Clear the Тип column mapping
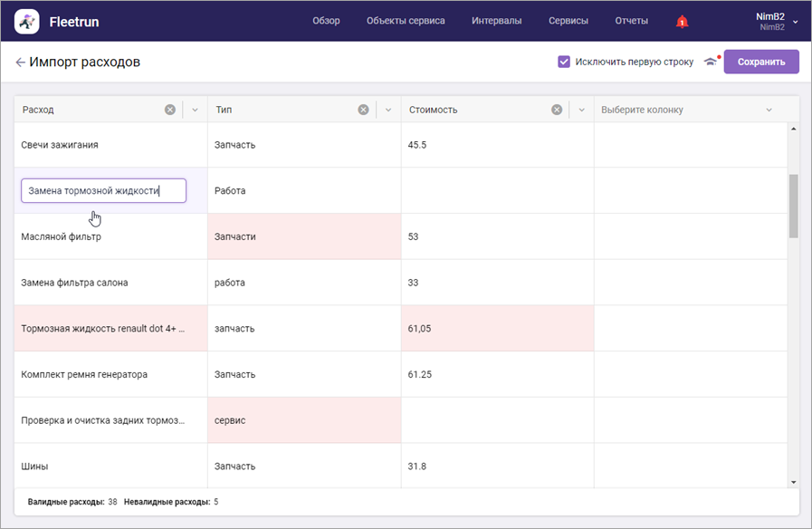The width and height of the screenshot is (812, 529). pos(363,110)
